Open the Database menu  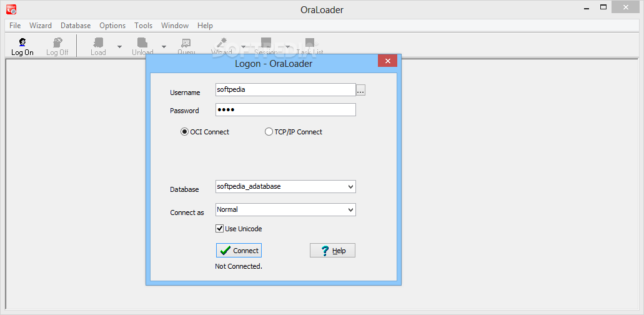(x=76, y=26)
